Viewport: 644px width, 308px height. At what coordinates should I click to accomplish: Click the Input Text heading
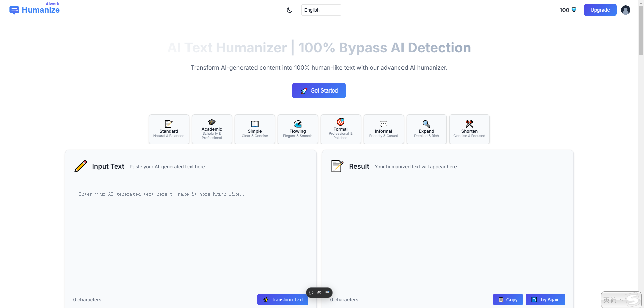(x=108, y=166)
